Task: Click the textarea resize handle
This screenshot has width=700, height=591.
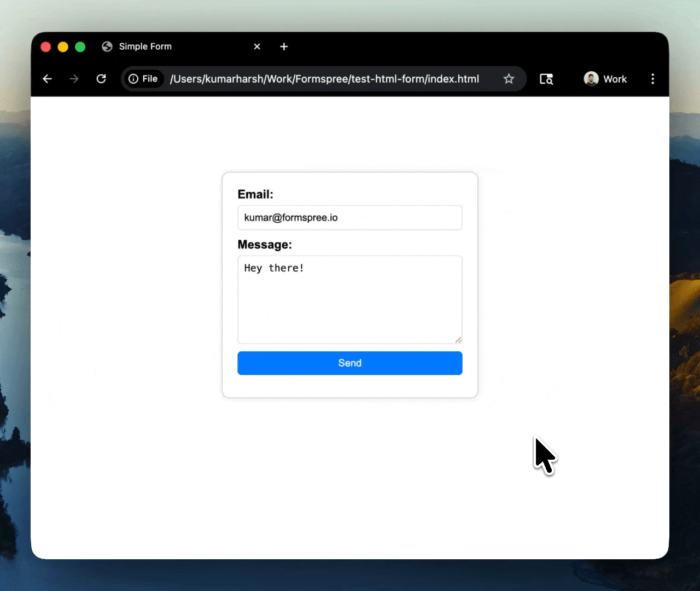Action: pos(458,339)
